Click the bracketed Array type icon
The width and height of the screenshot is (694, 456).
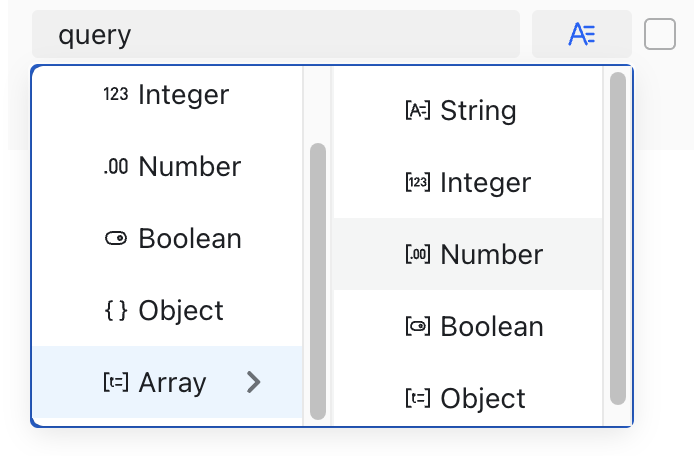point(116,382)
